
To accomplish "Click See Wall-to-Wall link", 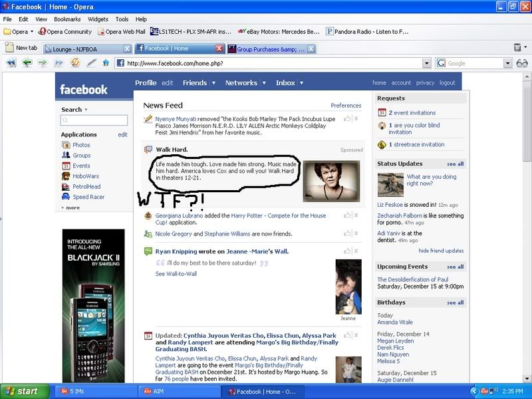I will pyautogui.click(x=176, y=274).
